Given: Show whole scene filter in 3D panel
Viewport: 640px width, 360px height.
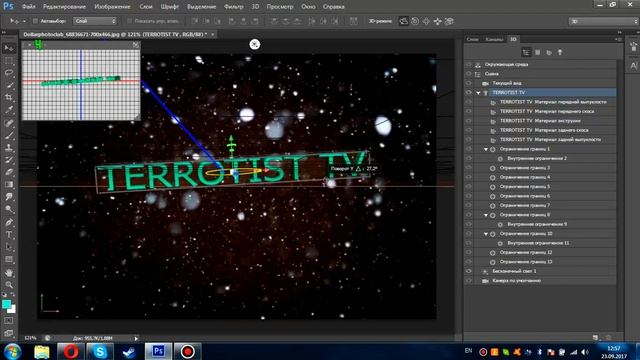Looking at the screenshot, I should click(x=526, y=52).
